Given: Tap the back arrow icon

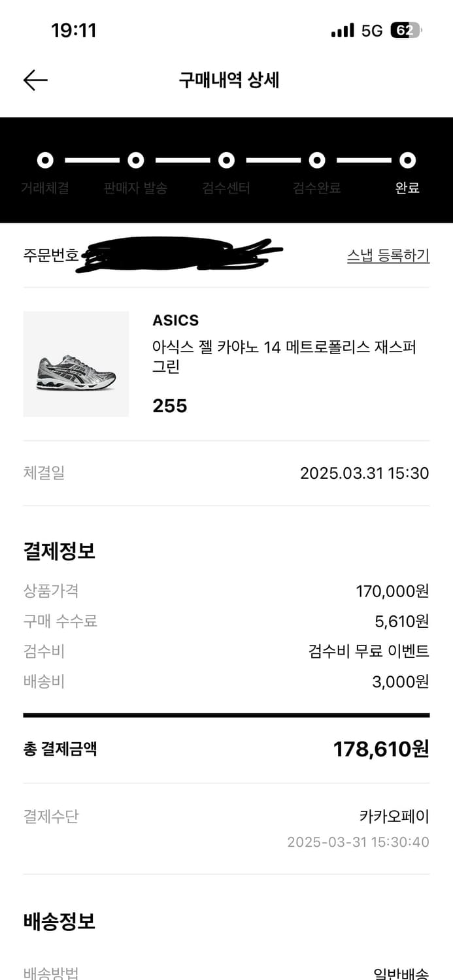Looking at the screenshot, I should coord(35,80).
